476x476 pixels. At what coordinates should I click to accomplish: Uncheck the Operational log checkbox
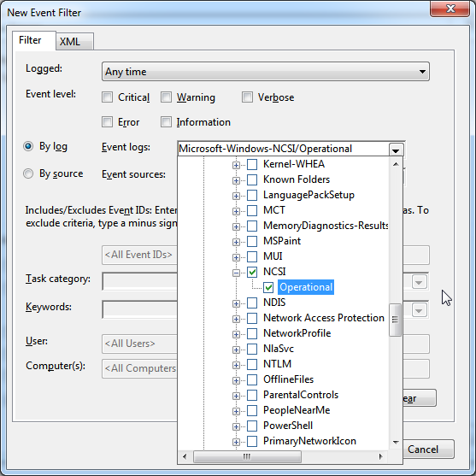(268, 287)
